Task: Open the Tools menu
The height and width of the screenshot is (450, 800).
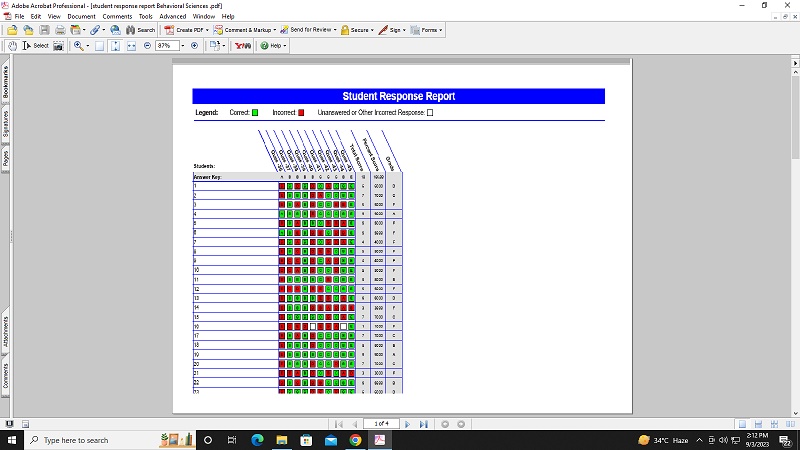Action: [x=145, y=16]
